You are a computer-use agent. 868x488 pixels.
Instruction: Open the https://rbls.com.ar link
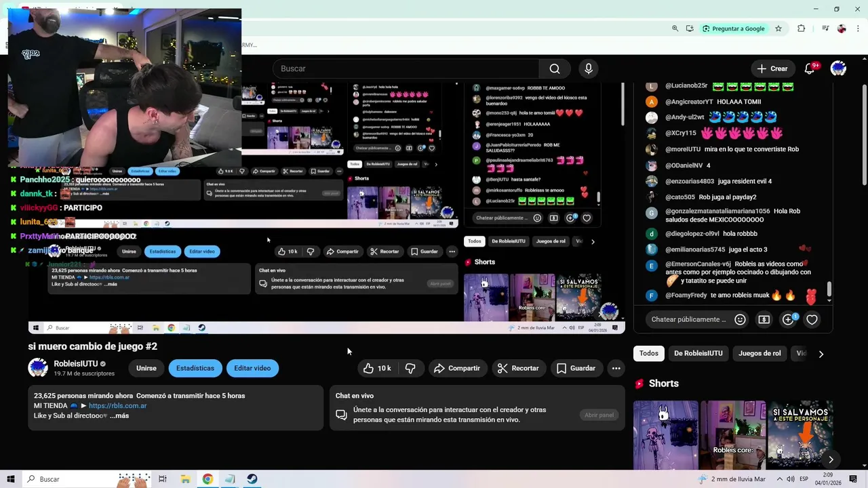coord(117,406)
